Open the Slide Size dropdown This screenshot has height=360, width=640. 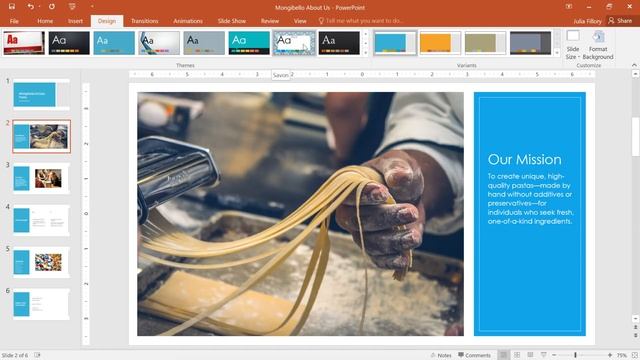click(573, 45)
